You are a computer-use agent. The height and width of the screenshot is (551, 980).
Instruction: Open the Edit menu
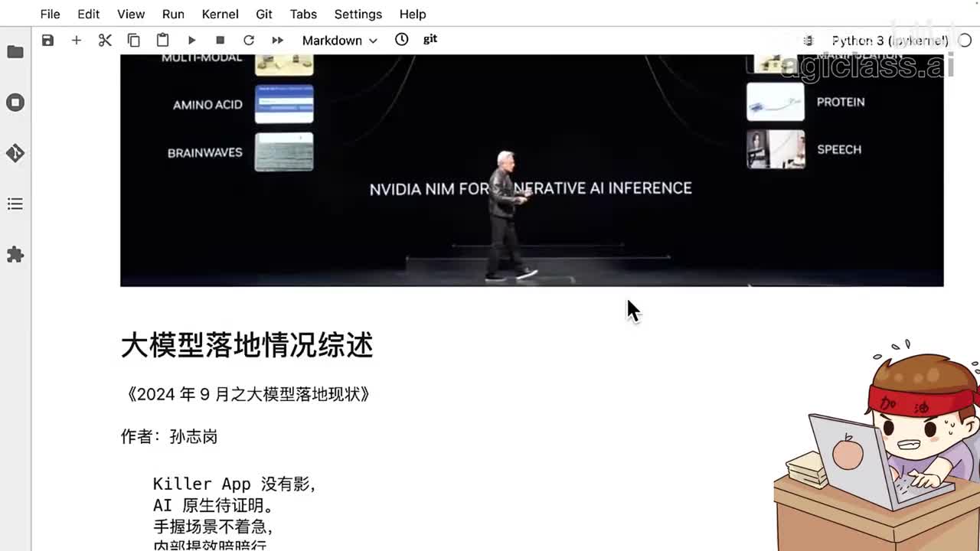pos(88,14)
